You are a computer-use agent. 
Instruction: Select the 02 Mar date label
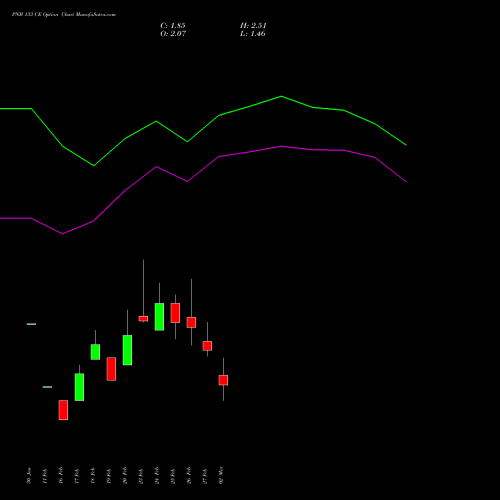coord(221,476)
